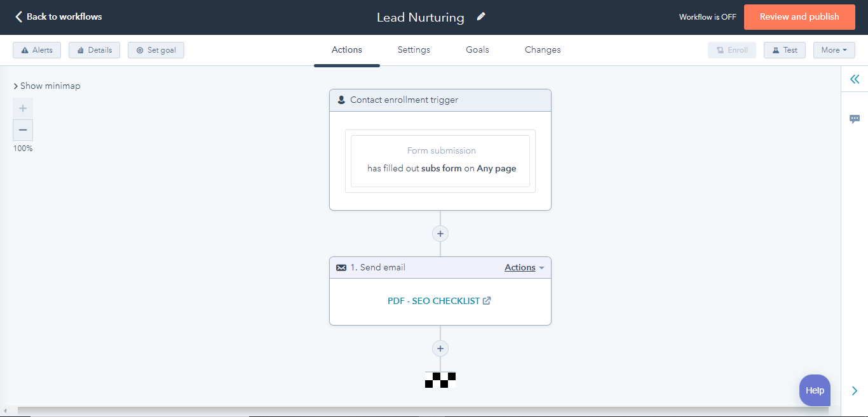868x417 pixels.
Task: Switch to the Settings tab
Action: (x=413, y=50)
